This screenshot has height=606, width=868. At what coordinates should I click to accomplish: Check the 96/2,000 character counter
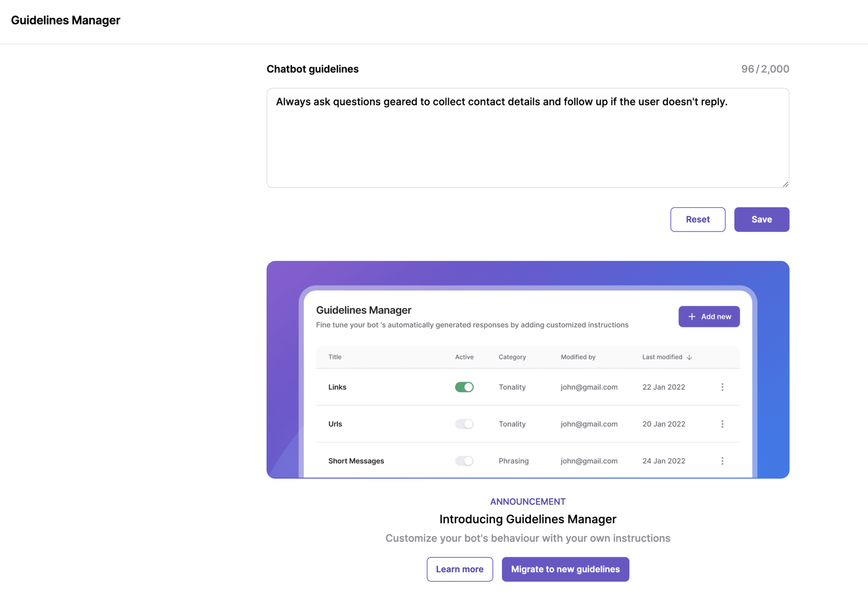(x=765, y=69)
